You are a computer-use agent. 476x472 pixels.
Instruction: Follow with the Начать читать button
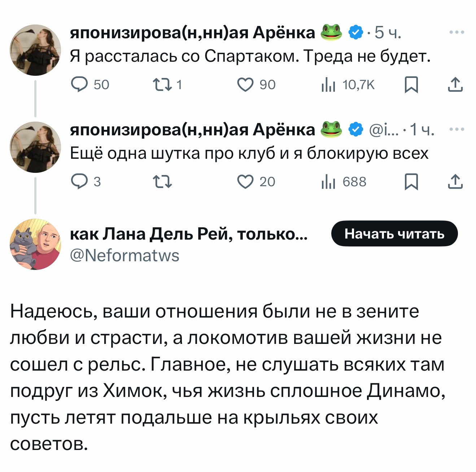[394, 233]
